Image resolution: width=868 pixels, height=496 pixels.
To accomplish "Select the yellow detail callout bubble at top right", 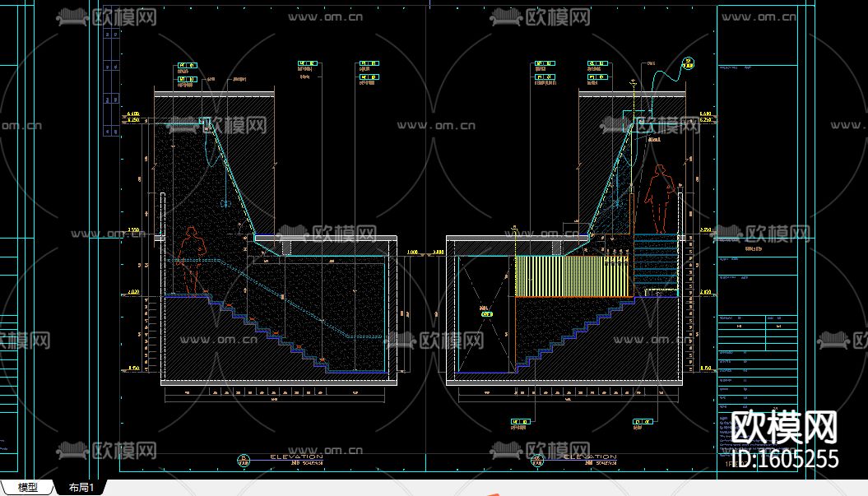I will point(688,63).
